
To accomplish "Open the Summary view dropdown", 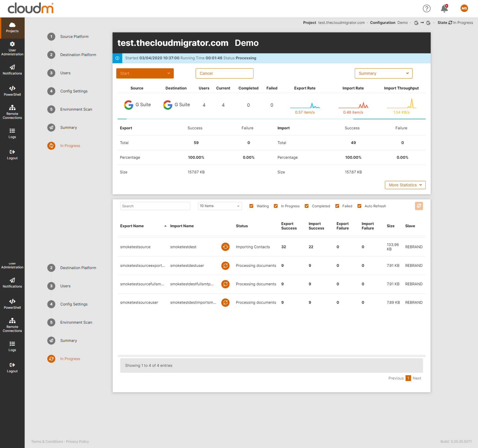I will 383,73.
